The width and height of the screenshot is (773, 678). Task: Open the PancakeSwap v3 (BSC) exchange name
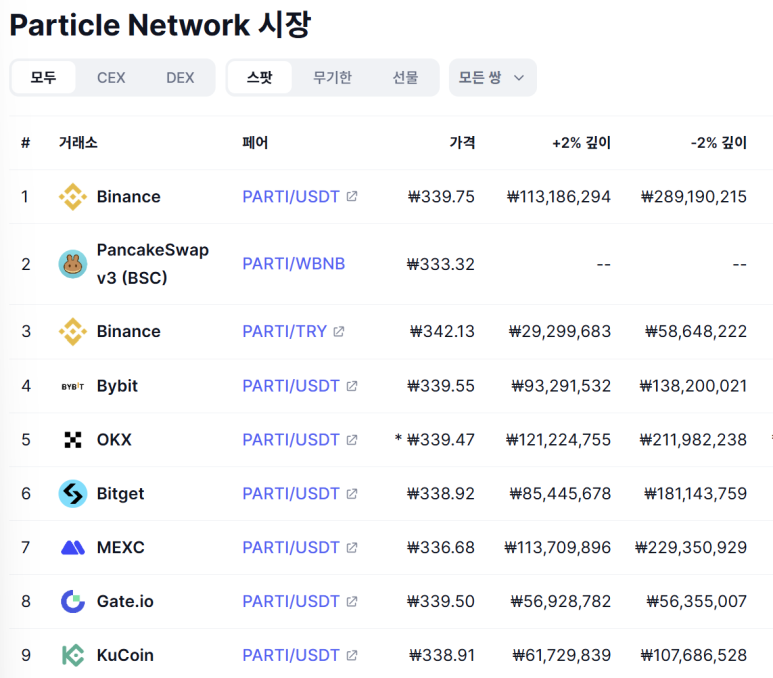point(153,264)
